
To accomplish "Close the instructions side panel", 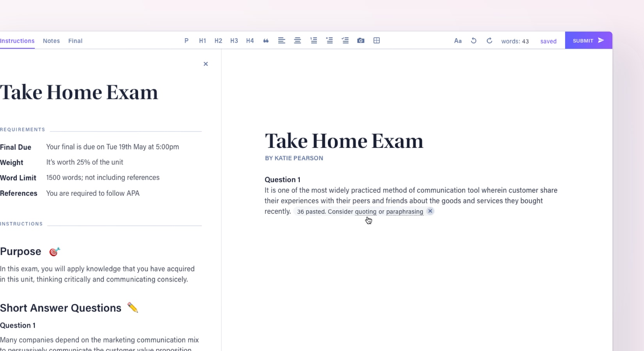I will point(206,64).
